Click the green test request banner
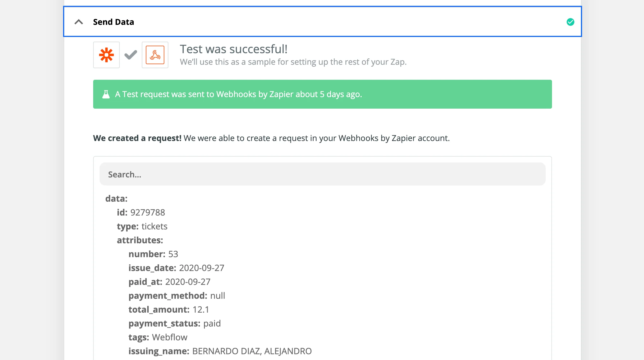The width and height of the screenshot is (644, 360). tap(322, 94)
